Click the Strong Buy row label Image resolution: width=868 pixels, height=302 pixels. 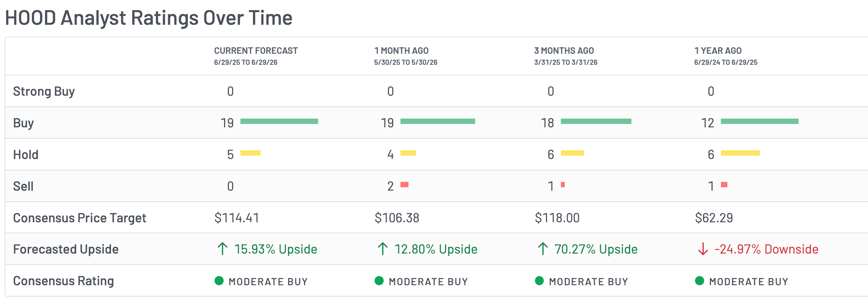click(44, 92)
